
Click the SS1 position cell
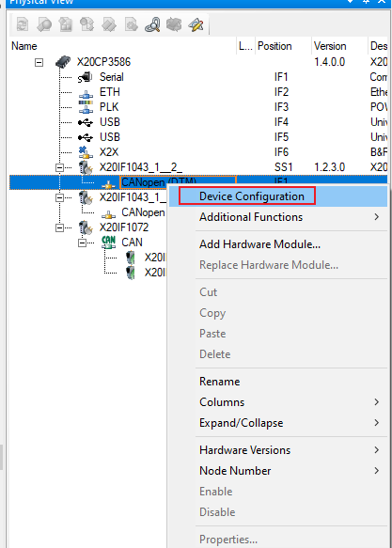pos(283,167)
